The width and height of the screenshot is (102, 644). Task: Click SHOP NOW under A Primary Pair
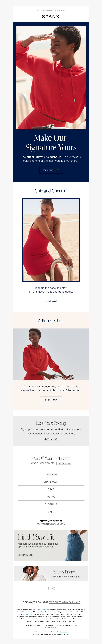[x=51, y=400]
